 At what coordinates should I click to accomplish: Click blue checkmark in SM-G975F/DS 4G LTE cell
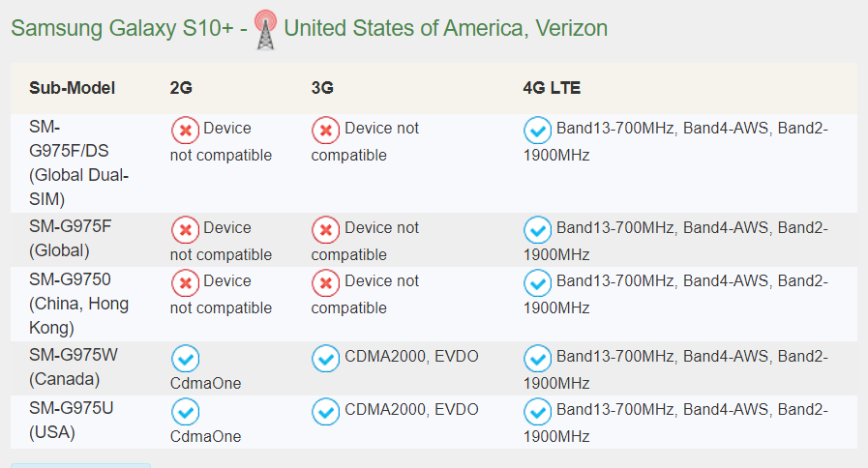537,131
